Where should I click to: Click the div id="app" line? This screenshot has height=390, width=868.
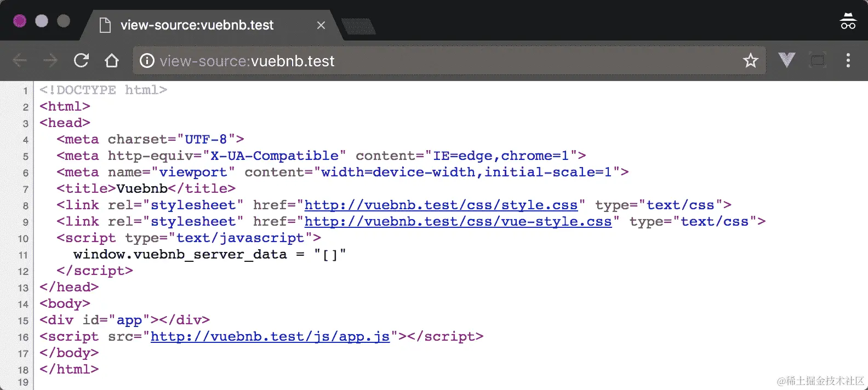point(124,320)
